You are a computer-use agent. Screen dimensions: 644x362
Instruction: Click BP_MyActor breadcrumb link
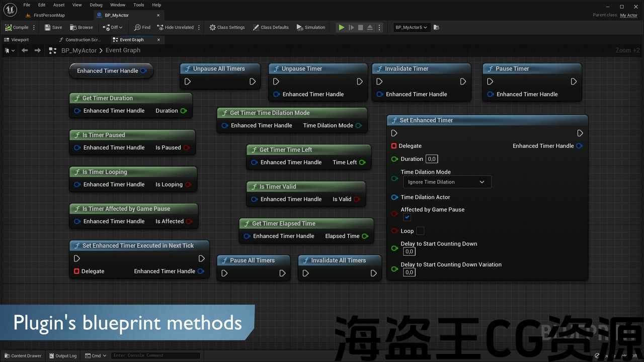(79, 50)
